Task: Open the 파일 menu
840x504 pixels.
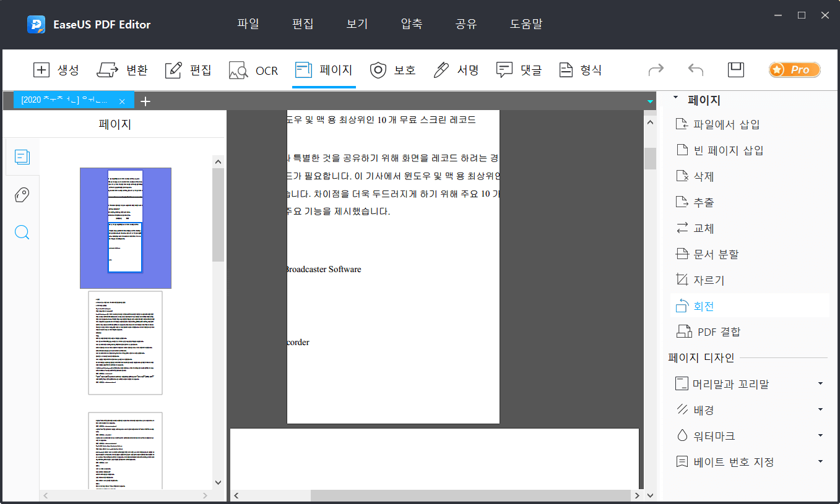Action: (x=248, y=23)
